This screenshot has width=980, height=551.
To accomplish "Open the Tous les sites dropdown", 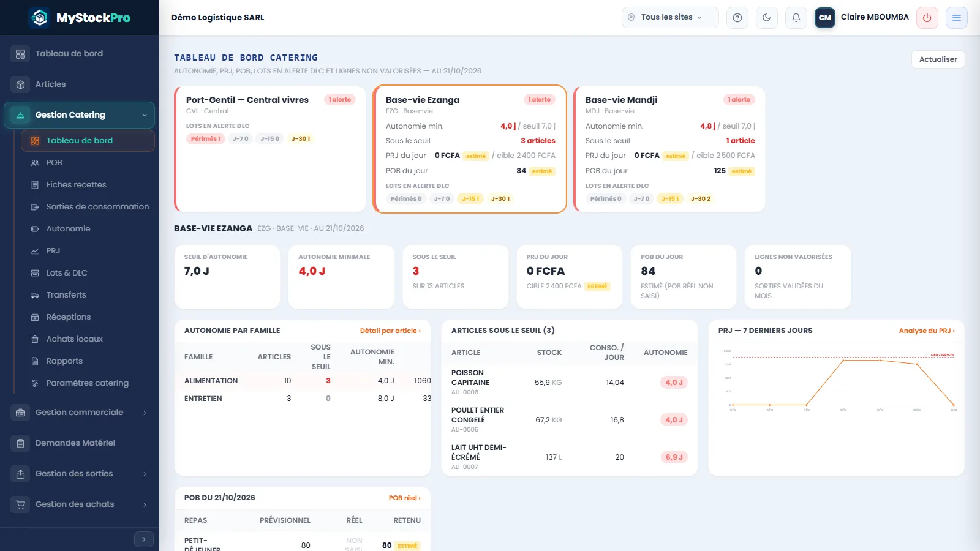I will tap(670, 17).
